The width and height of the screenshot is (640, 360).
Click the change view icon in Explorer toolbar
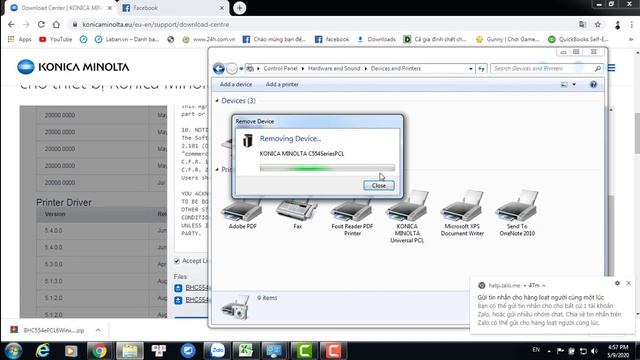564,84
